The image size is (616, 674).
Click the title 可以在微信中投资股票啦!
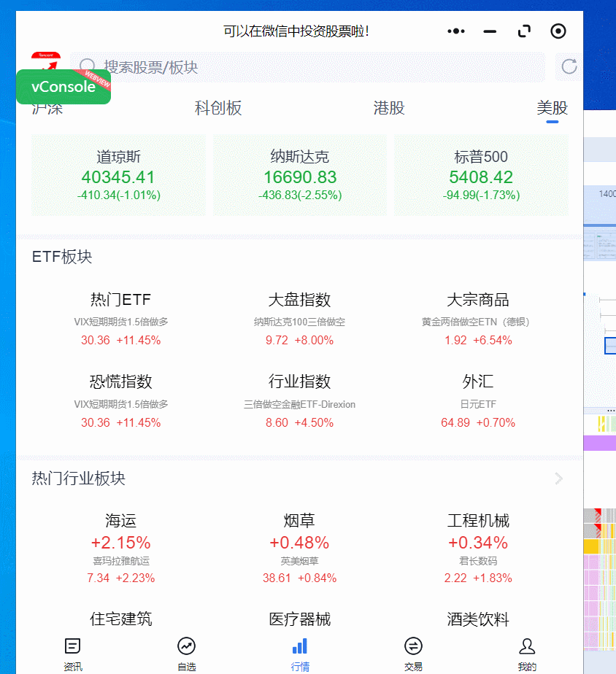pyautogui.click(x=296, y=31)
